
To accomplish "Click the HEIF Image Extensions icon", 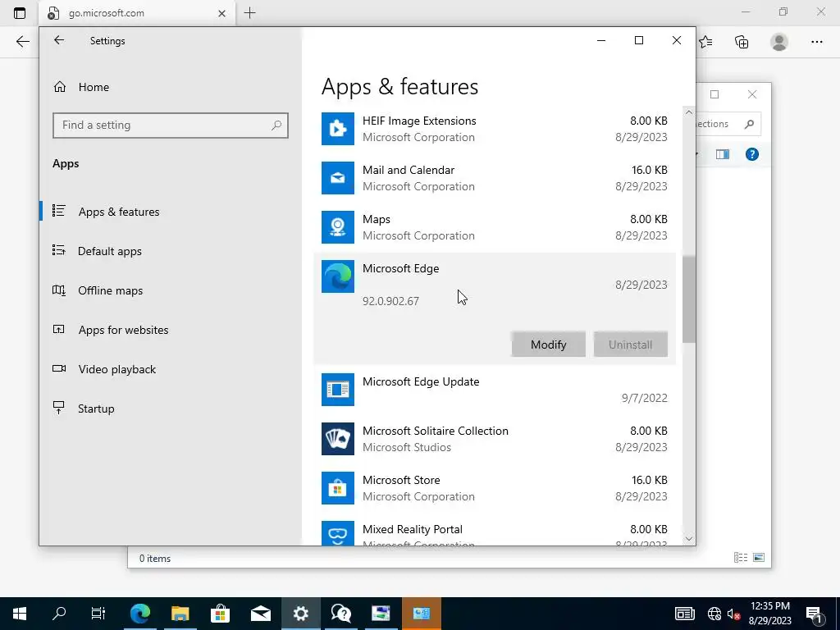I will coord(337,129).
